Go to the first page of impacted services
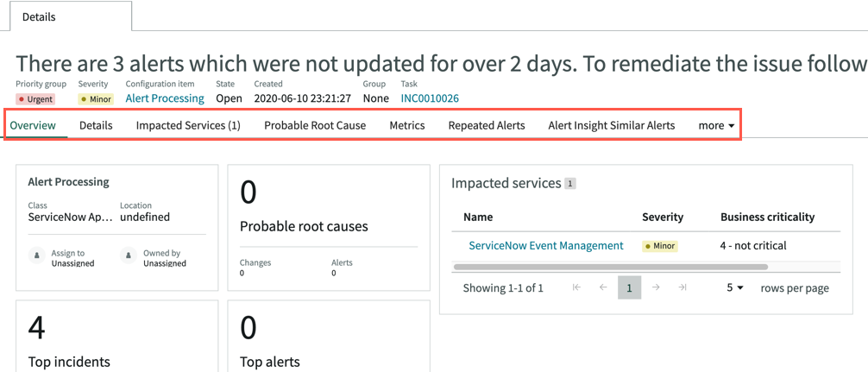This screenshot has width=868, height=372. point(577,287)
